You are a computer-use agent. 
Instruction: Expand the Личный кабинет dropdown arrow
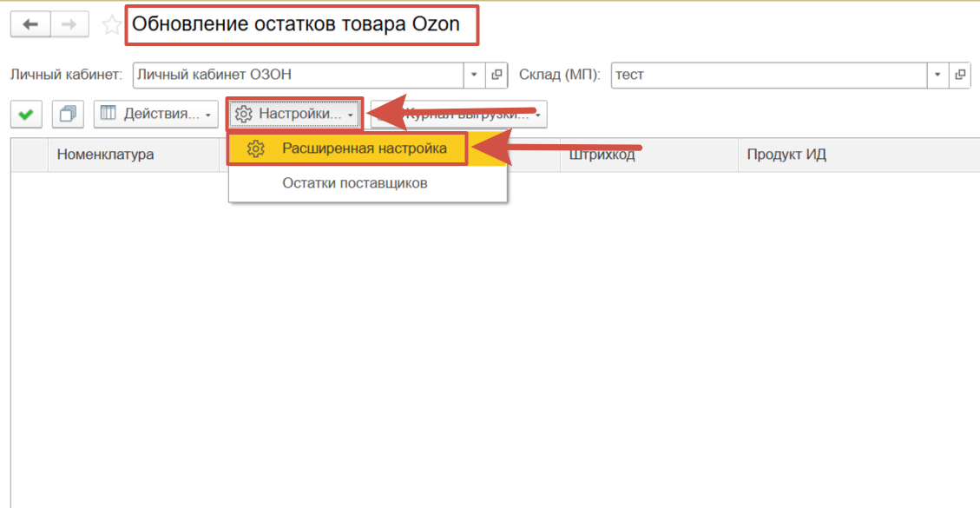point(474,75)
